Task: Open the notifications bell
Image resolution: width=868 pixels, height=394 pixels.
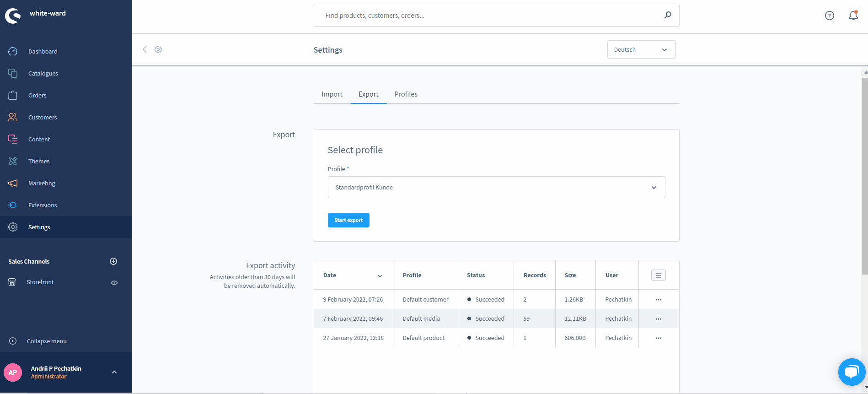Action: (853, 16)
